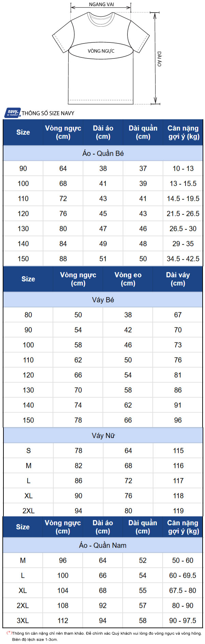The width and height of the screenshot is (205, 644).
Task: Click the 90 - 97.5 weight cell
Action: point(183,620)
